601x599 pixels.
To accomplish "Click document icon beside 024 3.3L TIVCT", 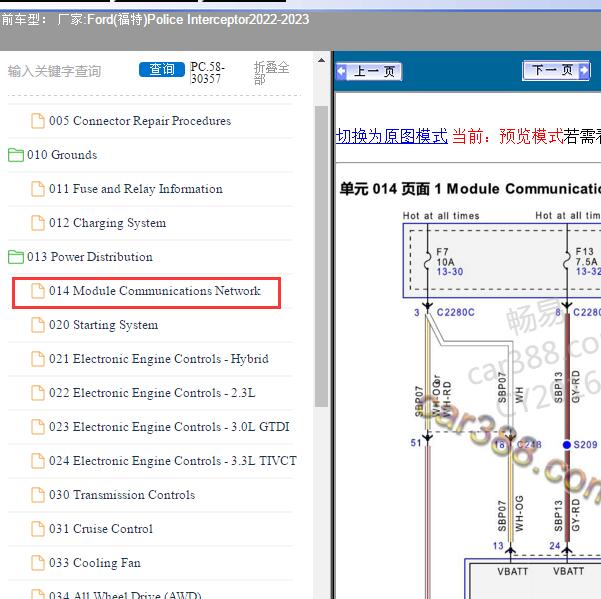I will [x=38, y=461].
